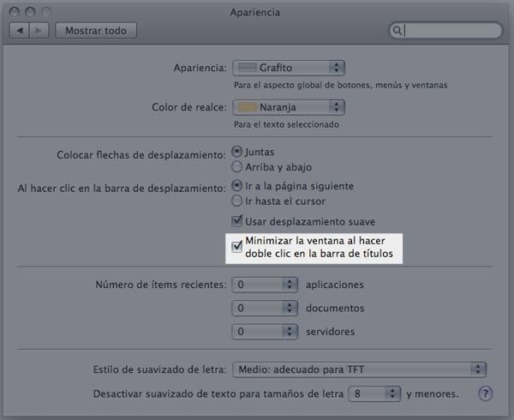Minimize the Apariencia window
514x420 pixels.
pyautogui.click(x=30, y=12)
